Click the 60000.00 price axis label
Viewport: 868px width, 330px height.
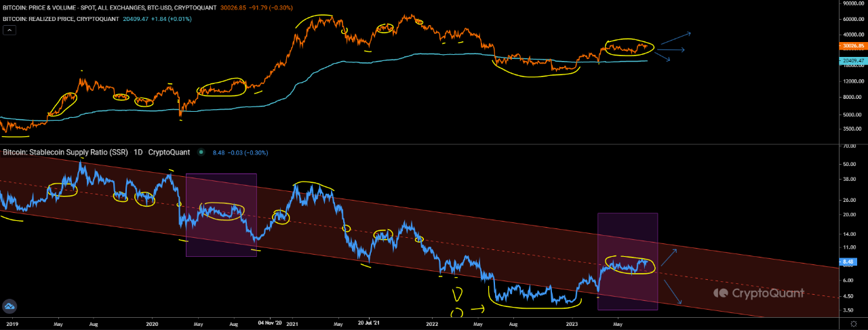click(x=853, y=20)
